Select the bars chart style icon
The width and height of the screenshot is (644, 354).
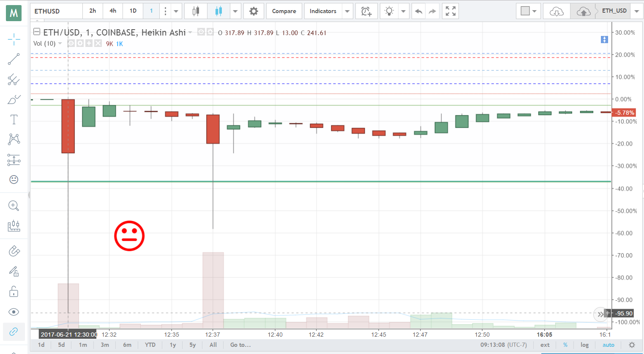tap(196, 11)
